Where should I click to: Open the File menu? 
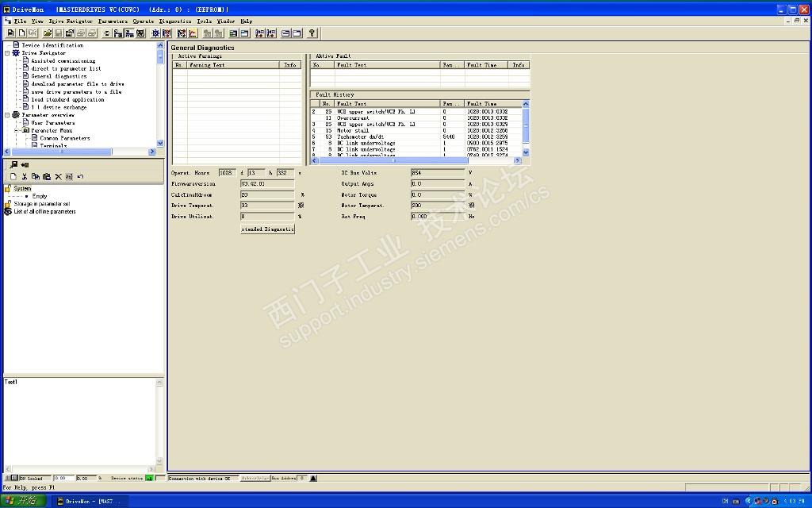(x=20, y=21)
